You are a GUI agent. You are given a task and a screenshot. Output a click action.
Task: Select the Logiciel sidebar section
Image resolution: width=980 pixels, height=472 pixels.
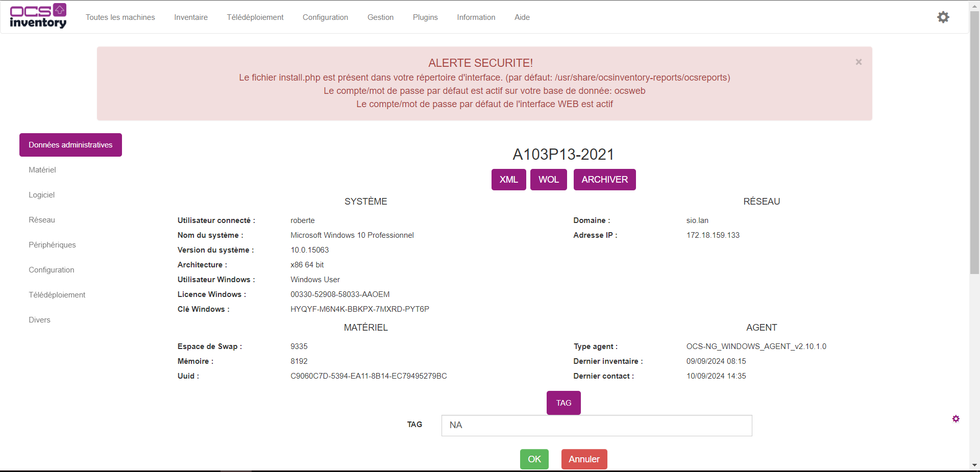pyautogui.click(x=41, y=194)
